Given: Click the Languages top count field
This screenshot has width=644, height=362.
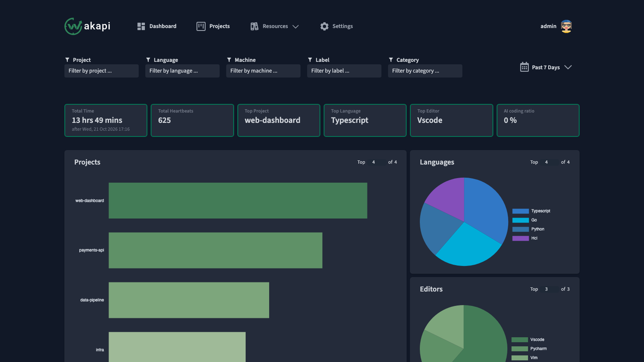Looking at the screenshot, I should click(x=549, y=162).
